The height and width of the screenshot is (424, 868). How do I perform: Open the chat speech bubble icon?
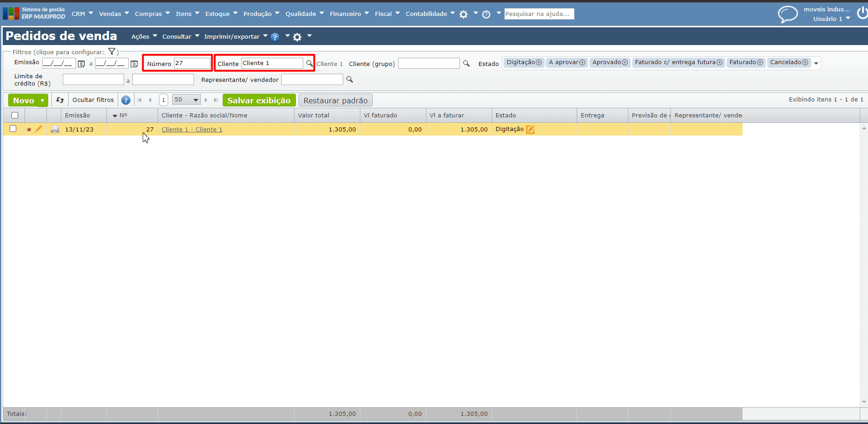(x=788, y=14)
